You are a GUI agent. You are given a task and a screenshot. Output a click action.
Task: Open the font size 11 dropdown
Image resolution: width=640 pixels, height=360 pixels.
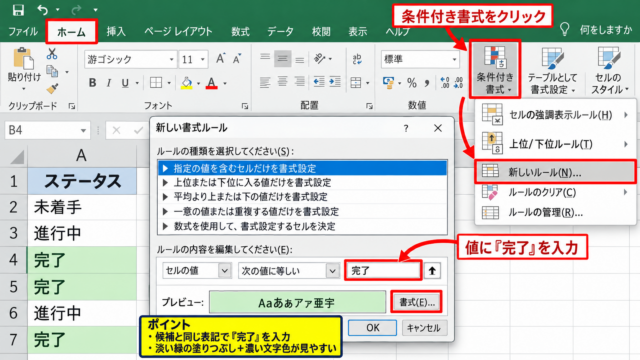tap(202, 60)
